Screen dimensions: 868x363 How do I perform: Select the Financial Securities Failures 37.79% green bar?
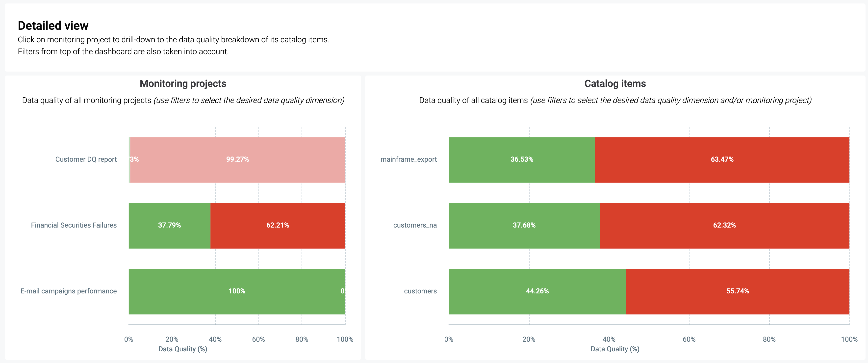(170, 226)
